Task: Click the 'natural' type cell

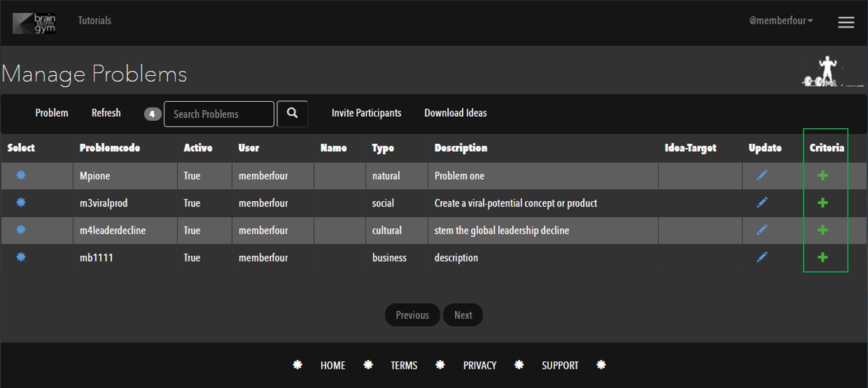Action: (386, 176)
